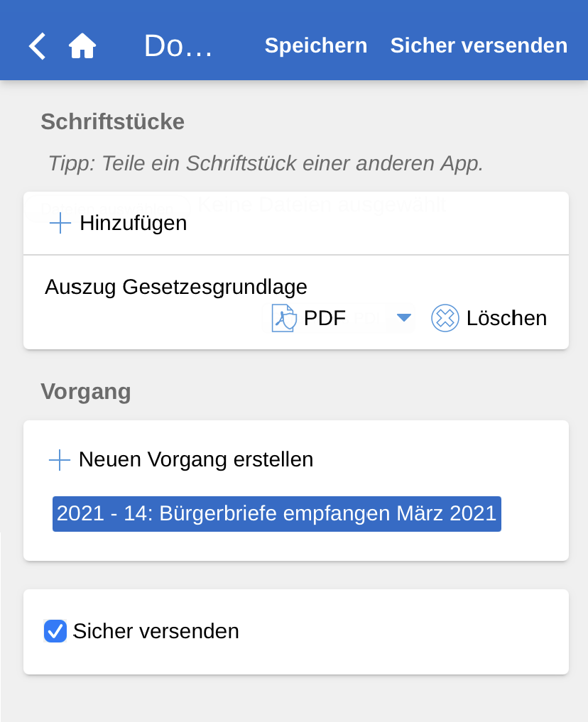Uncheck the Sicher versenden checkbox
Viewport: 588px width, 722px height.
click(55, 631)
